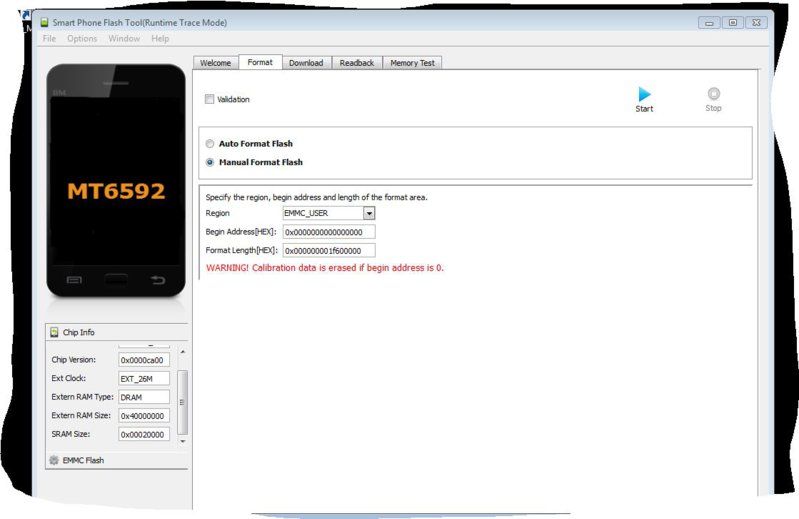The height and width of the screenshot is (519, 799).
Task: Click the Begin Address hex field
Action: click(329, 232)
